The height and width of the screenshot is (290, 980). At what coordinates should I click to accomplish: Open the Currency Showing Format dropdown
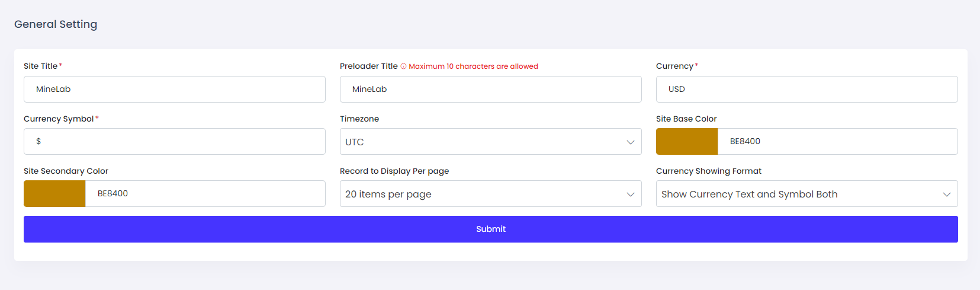tap(807, 194)
